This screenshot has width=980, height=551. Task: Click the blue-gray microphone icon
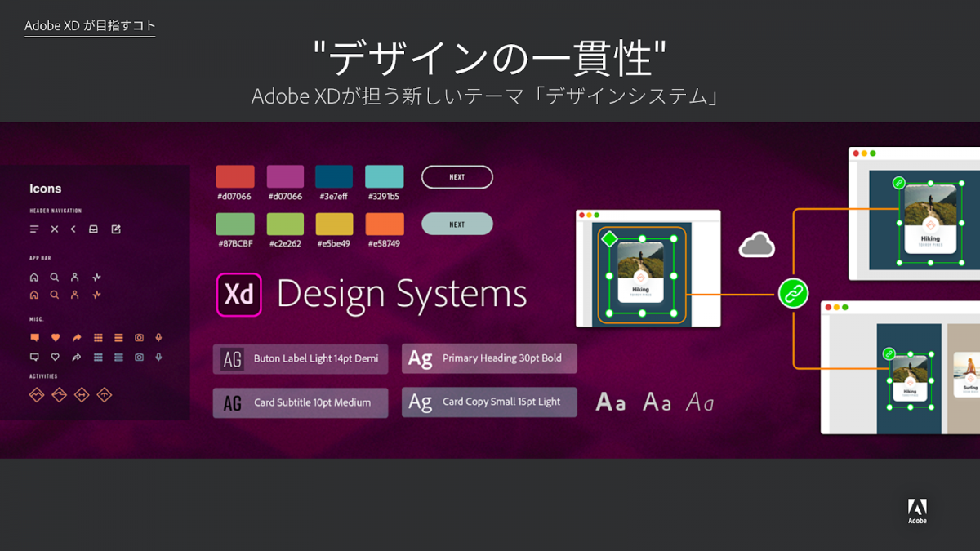159,357
